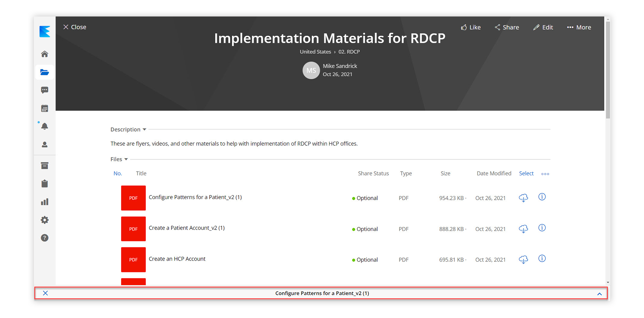Screen dimensions: 644x318
Task: Show info for Create a Patient Account_v2
Action: pos(542,228)
